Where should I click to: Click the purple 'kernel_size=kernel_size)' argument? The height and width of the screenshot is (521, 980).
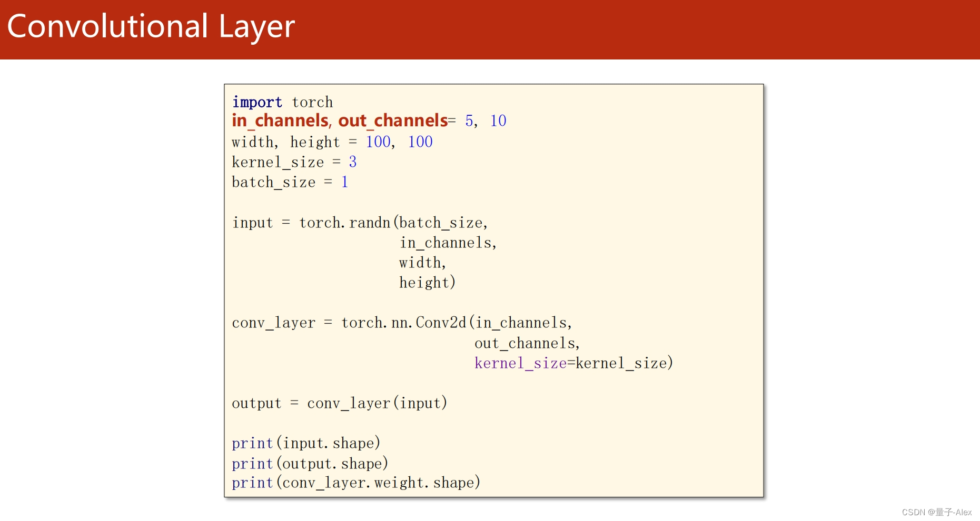(574, 363)
